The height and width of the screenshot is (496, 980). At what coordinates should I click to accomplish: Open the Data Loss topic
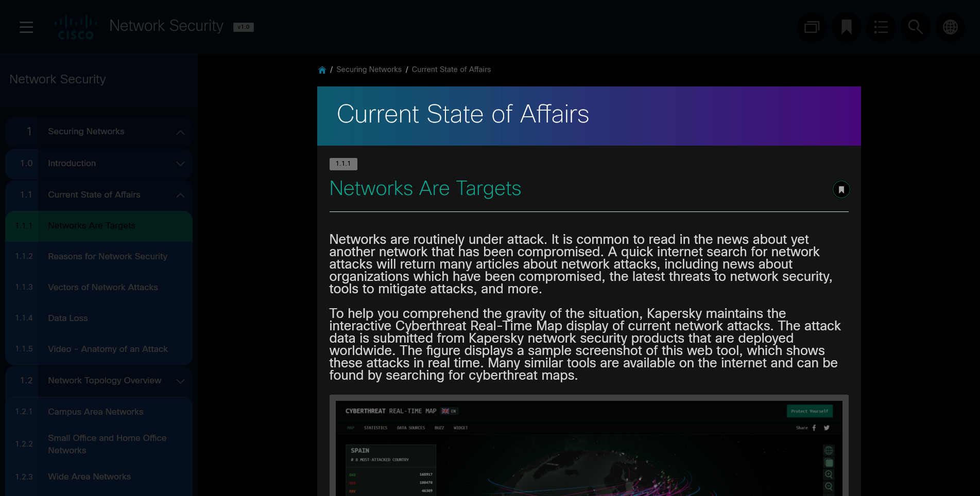[x=99, y=318]
